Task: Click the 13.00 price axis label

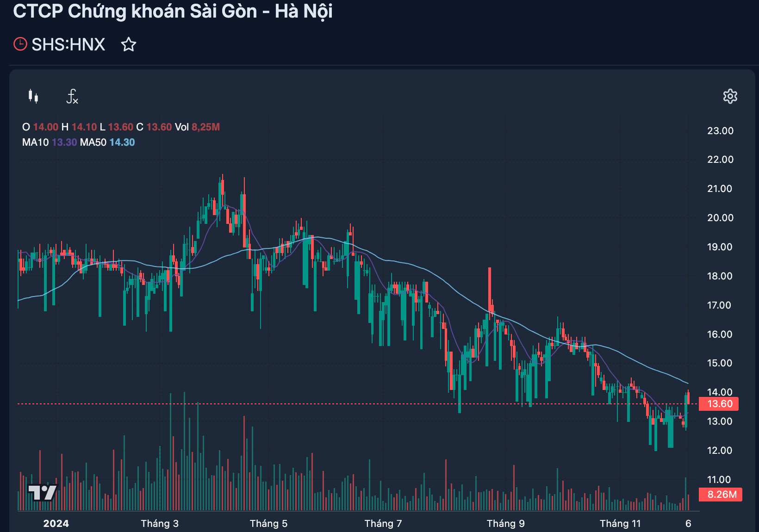Action: pyautogui.click(x=720, y=421)
